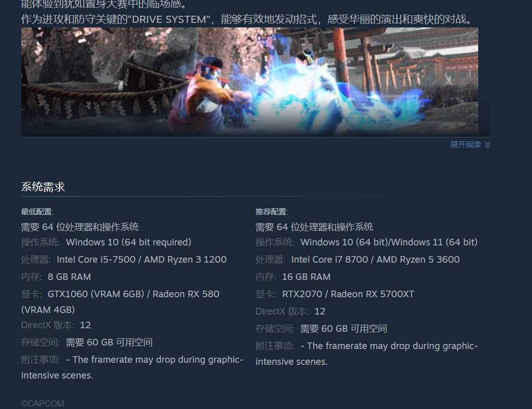Click the Intel Core i7 8700 processor line
532x409 pixels.
[357, 260]
